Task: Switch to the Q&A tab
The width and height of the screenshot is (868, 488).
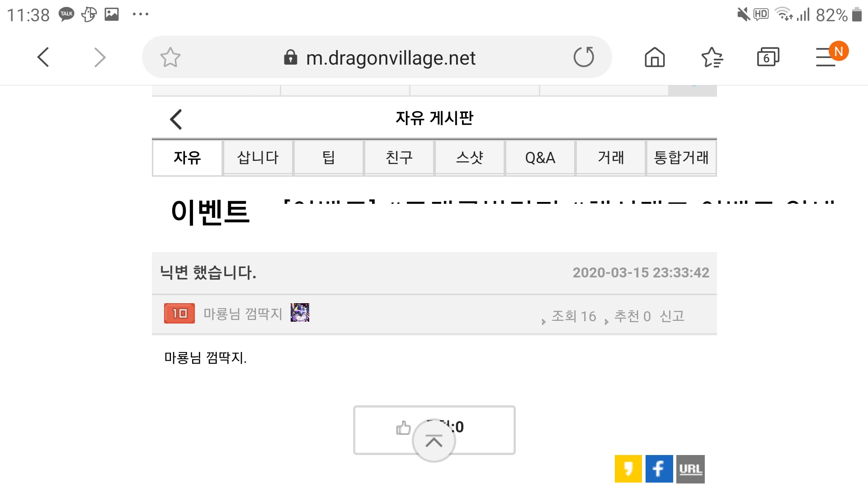Action: pyautogui.click(x=540, y=158)
